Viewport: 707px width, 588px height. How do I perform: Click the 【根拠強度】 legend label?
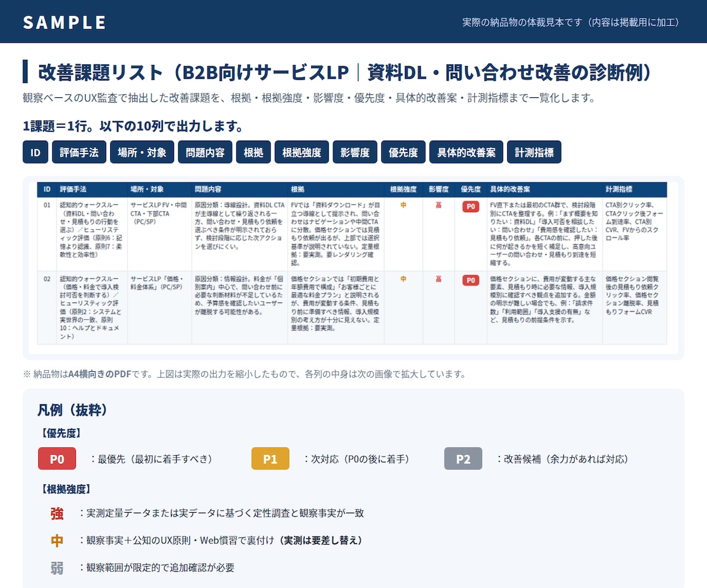click(x=66, y=489)
